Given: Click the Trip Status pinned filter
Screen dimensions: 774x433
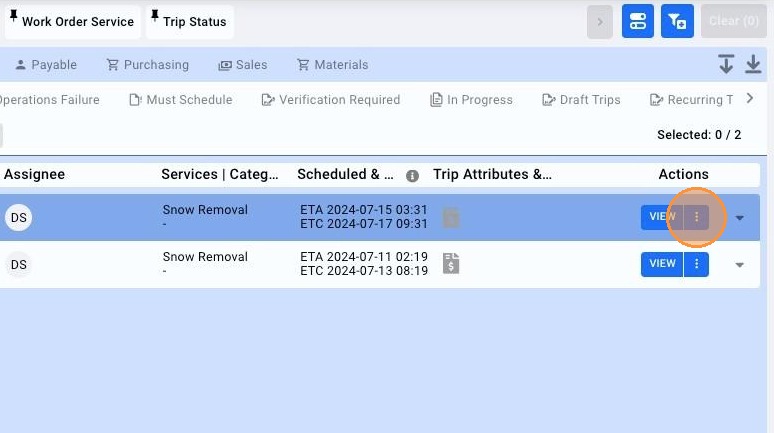Looking at the screenshot, I should click(x=187, y=22).
